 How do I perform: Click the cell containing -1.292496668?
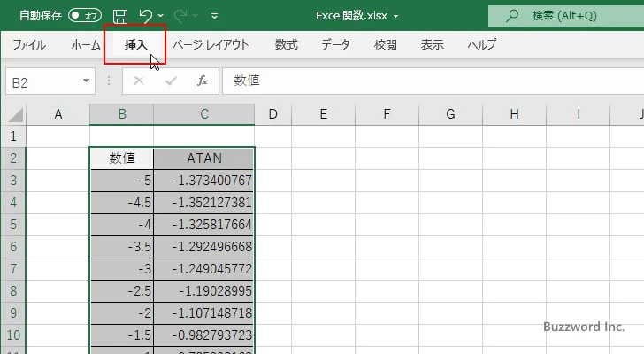pyautogui.click(x=204, y=247)
